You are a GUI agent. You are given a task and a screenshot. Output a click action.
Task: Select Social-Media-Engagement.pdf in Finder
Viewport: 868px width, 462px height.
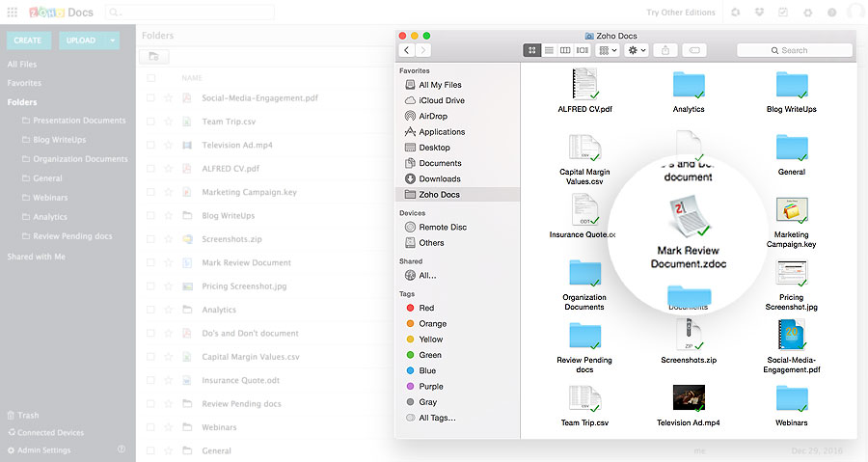[x=792, y=335]
